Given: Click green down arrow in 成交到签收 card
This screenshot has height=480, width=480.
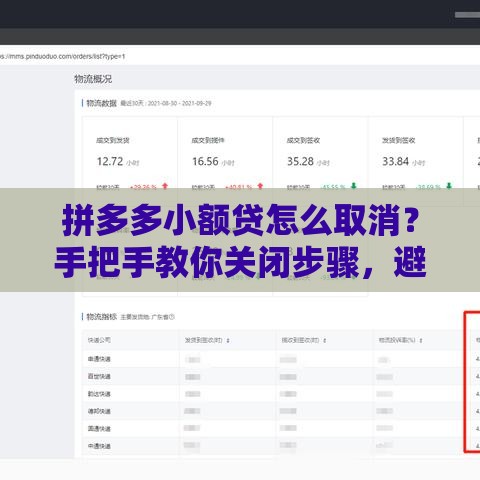Looking at the screenshot, I should click(354, 186).
